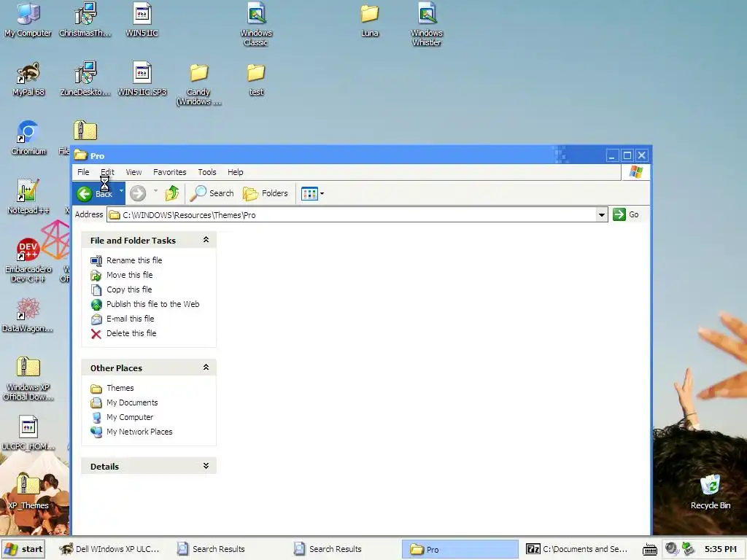Select the ZuneDeskto... desktop icon
Screen dimensions: 747x560
(x=85, y=79)
